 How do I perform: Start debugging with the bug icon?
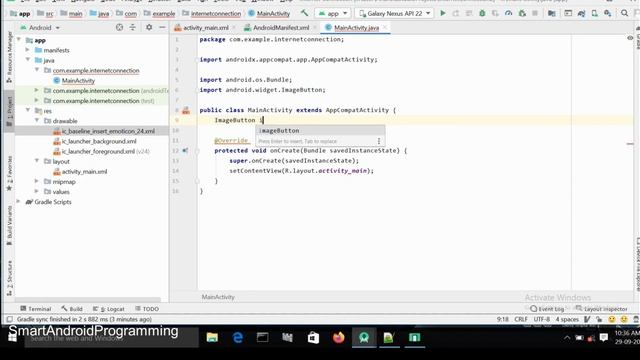pyautogui.click(x=482, y=13)
